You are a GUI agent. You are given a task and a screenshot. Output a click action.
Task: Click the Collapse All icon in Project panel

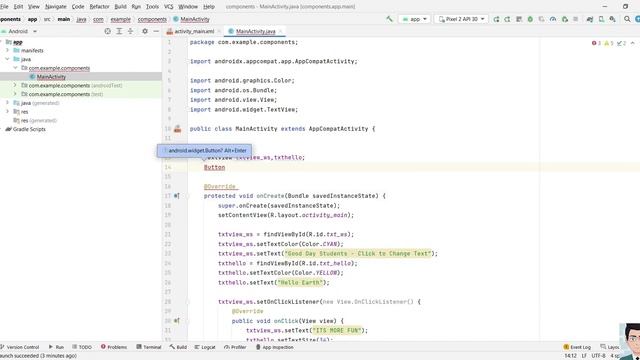click(131, 31)
